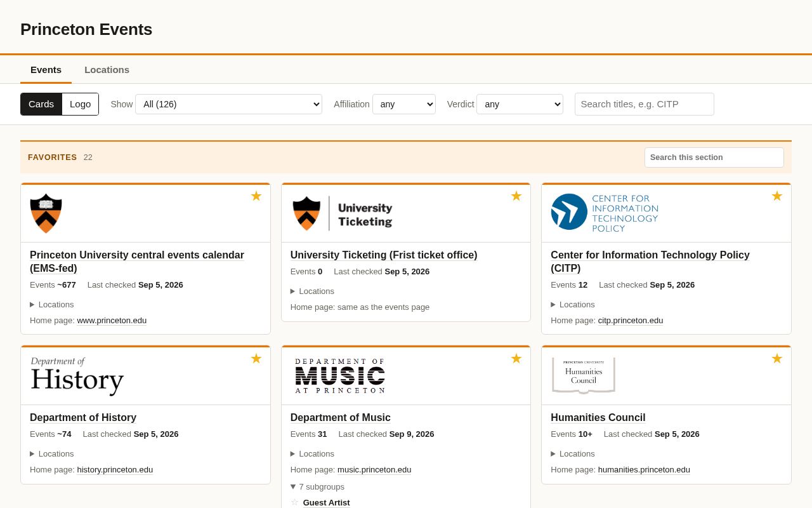Open the Guest Artist subgroup link
Screen dimensions: 812x508
point(326,502)
